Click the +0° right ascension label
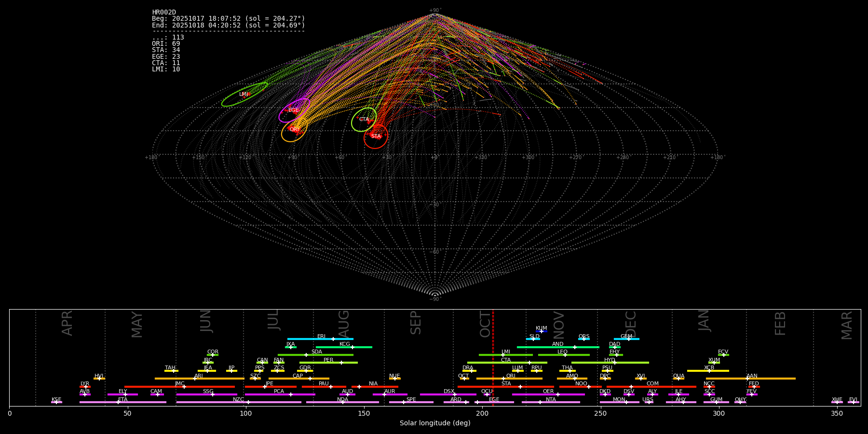The height and width of the screenshot is (434, 868). point(434,158)
